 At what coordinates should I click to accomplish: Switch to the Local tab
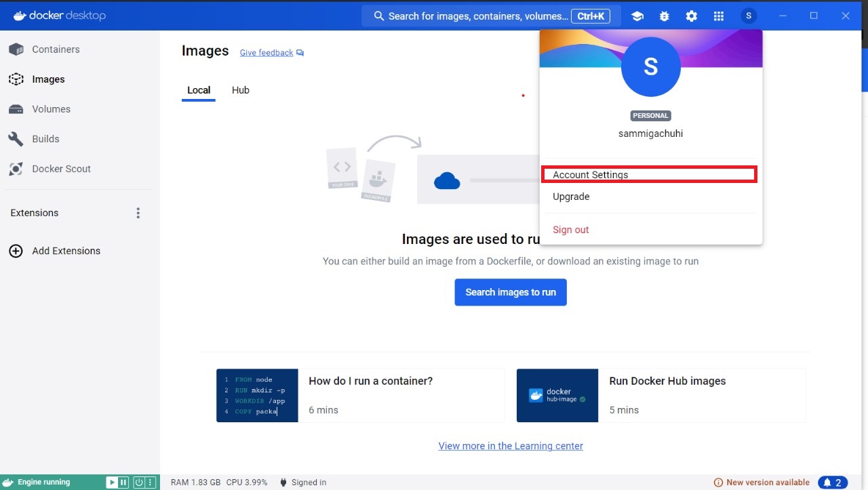pos(199,90)
